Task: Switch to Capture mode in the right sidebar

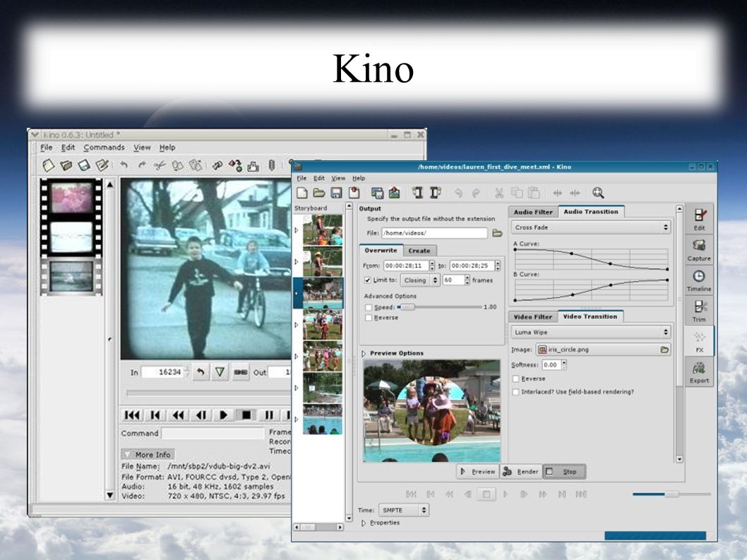Action: [x=699, y=250]
